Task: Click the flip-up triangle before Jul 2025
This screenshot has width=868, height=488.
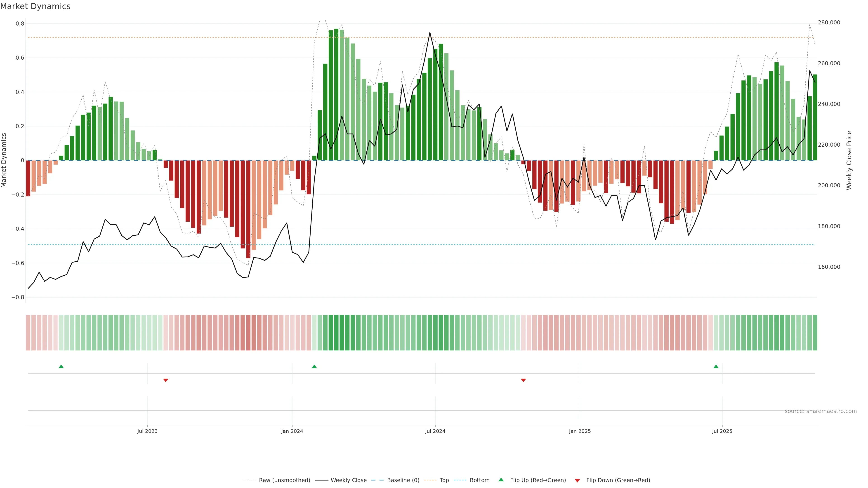Action: click(716, 366)
